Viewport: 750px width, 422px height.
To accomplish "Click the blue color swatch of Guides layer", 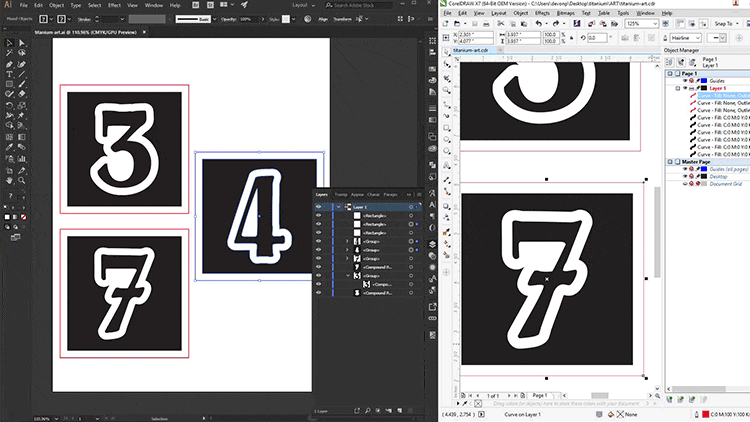I will click(704, 80).
